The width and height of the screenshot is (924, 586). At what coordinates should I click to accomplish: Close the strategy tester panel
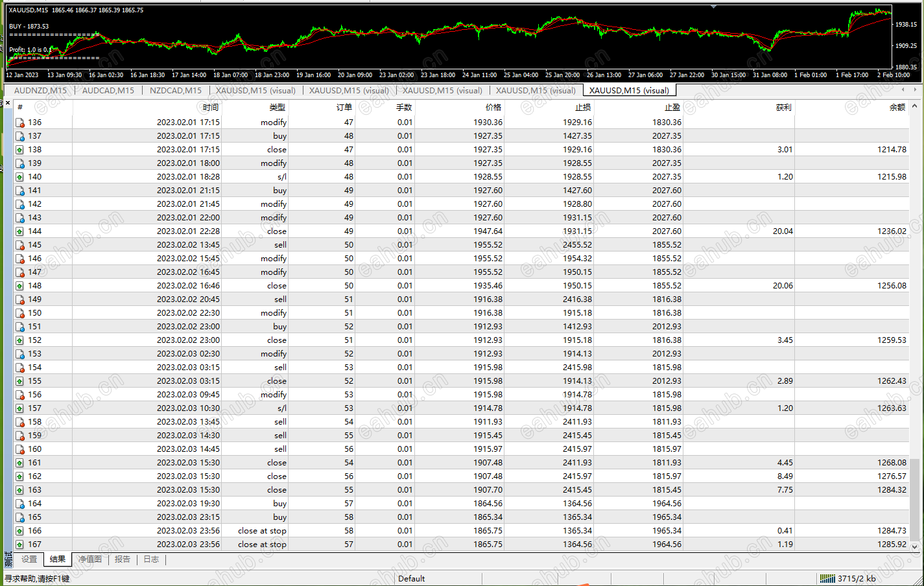click(x=8, y=103)
